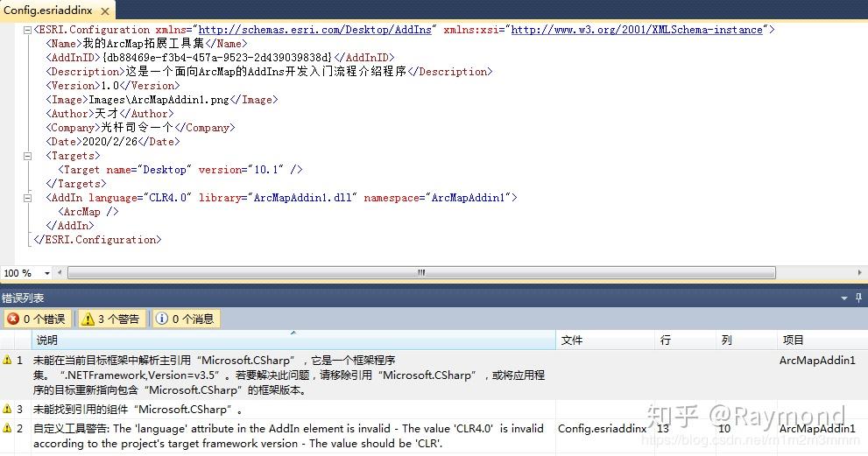Open the XMLSchema-instance namespace link
This screenshot has width=868, height=456.
[637, 30]
